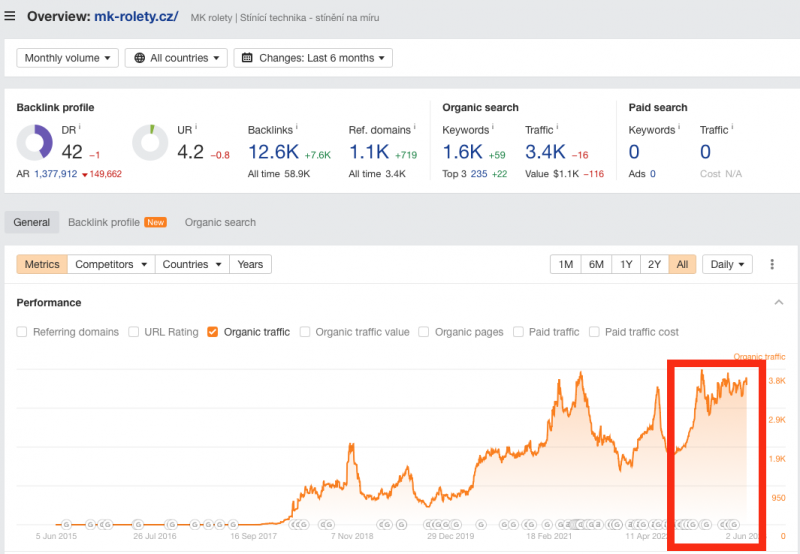Image resolution: width=800 pixels, height=554 pixels.
Task: Click the calendar icon in Changes filter
Action: pyautogui.click(x=247, y=58)
